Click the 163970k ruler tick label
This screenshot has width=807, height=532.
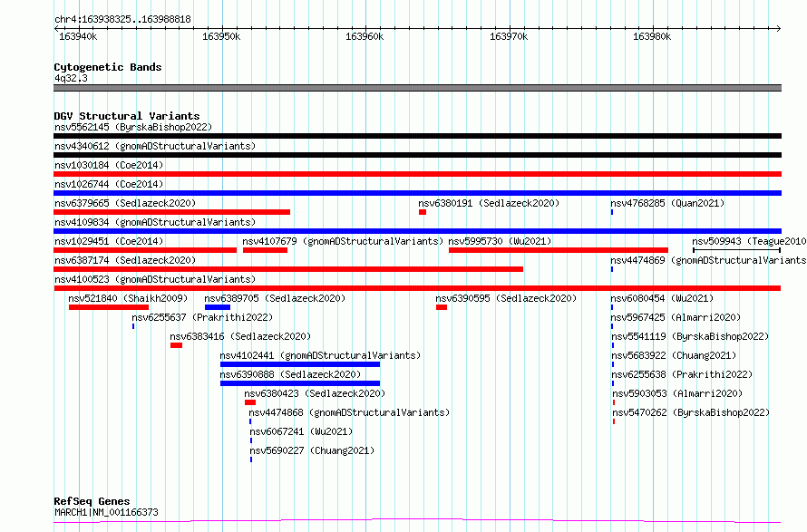(x=509, y=36)
